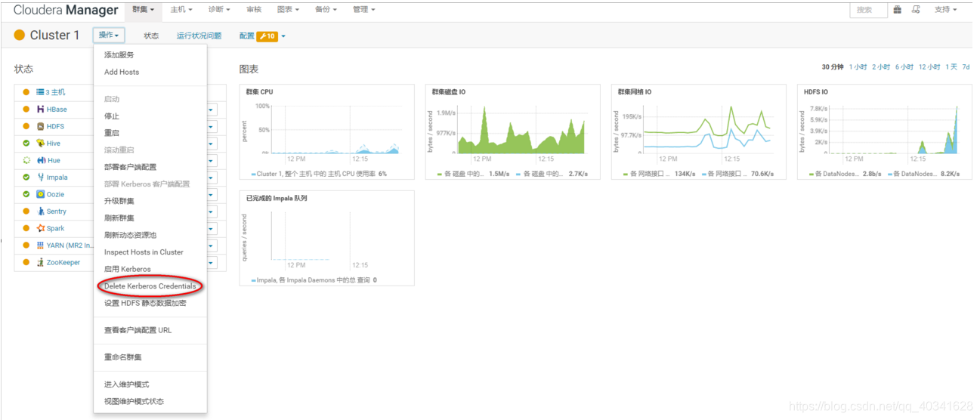This screenshot has height=420, width=980.
Task: Click the Sentry service icon
Action: 40,212
